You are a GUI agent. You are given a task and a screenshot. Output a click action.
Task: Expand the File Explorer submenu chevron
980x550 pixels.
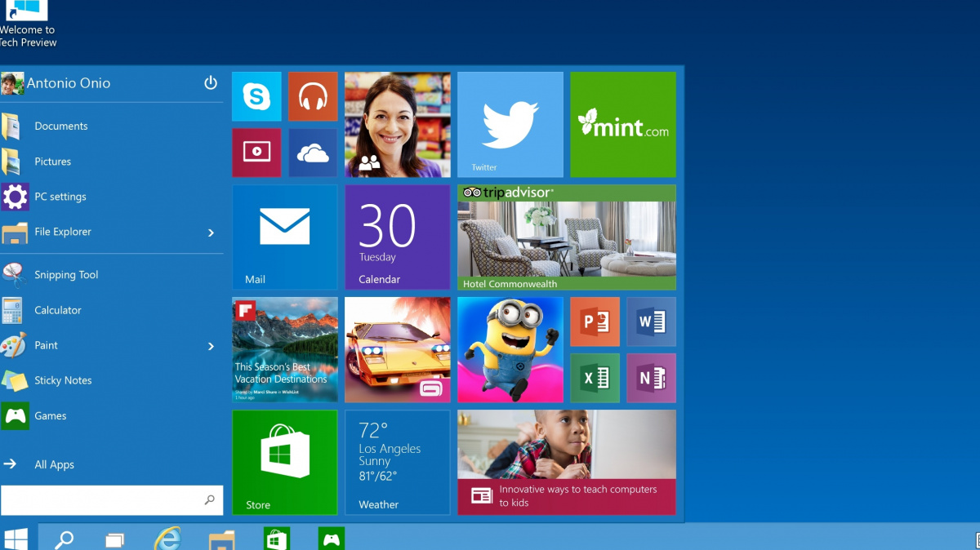(211, 232)
